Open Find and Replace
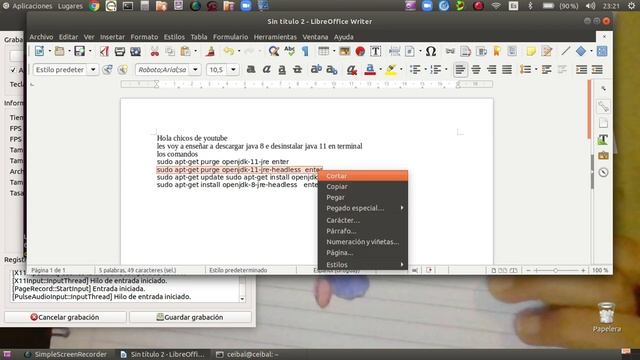The width and height of the screenshot is (640, 360). (274, 51)
